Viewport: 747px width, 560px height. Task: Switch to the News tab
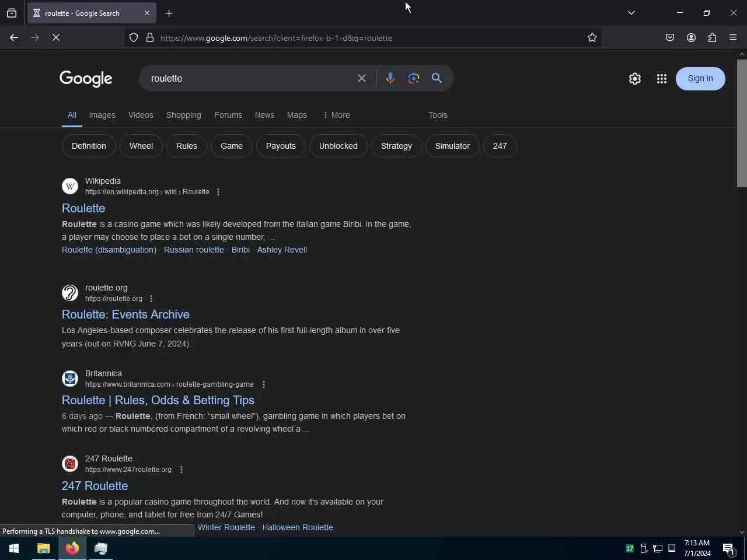pos(264,115)
